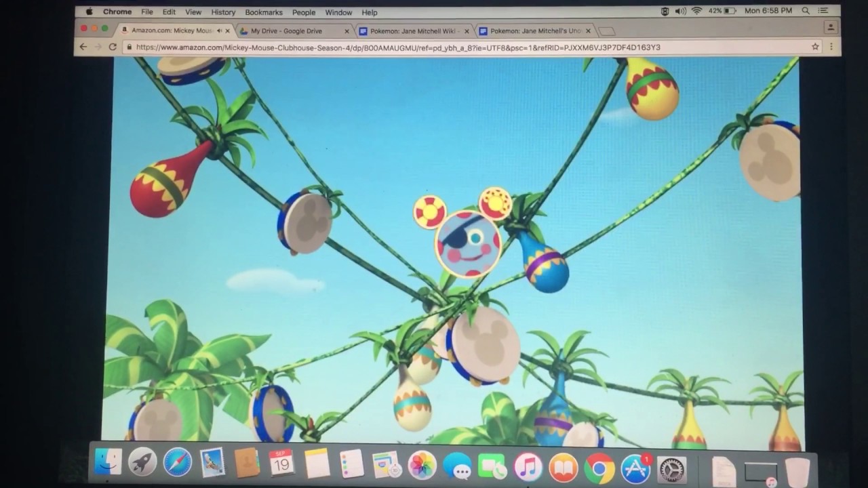Image resolution: width=868 pixels, height=488 pixels.
Task: Close the Pokemon Jane Mitchell's Uno tab
Action: pyautogui.click(x=588, y=31)
